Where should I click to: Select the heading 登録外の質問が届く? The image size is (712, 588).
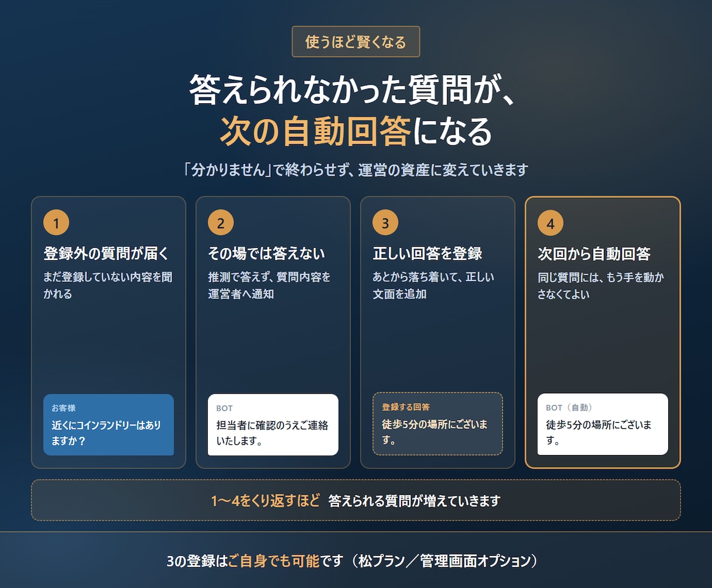pyautogui.click(x=106, y=254)
